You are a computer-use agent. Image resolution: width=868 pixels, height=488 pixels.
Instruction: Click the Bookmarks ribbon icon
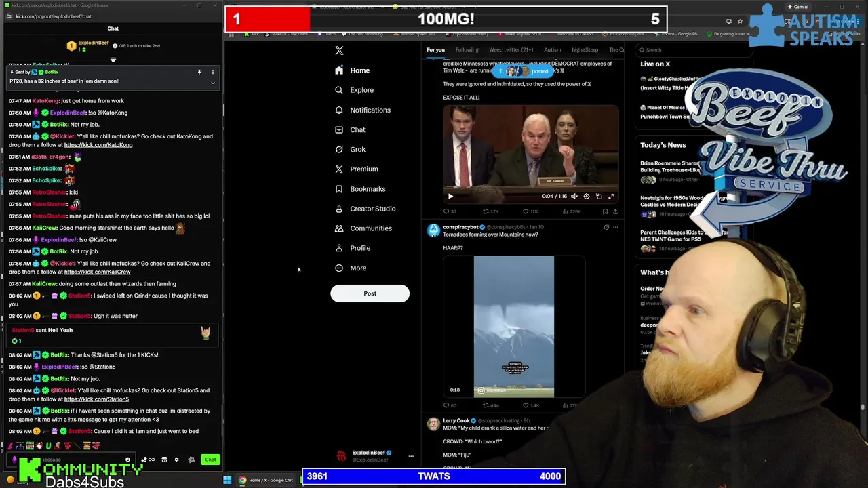tap(339, 189)
